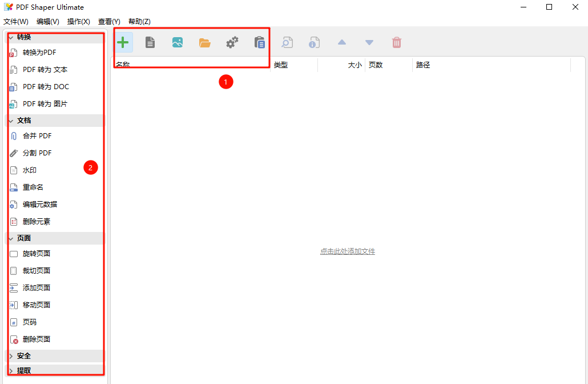Click the PDF 转为 文本 icon

pos(13,70)
